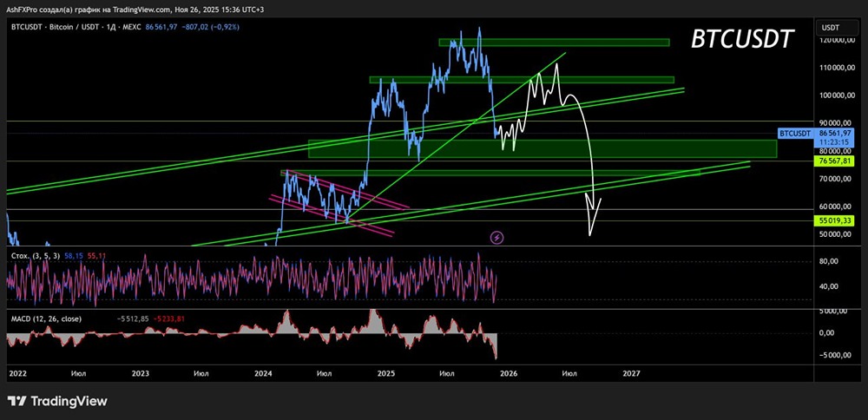The width and height of the screenshot is (868, 420).
Task: Open the MACD (12, 26, close) indicator legend
Action: point(47,318)
